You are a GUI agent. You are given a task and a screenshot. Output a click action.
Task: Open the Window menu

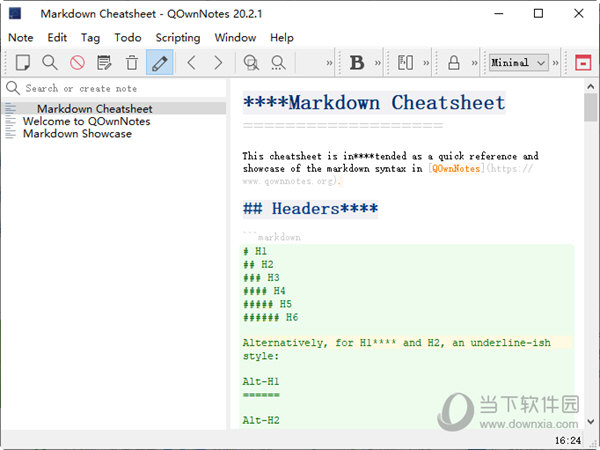tap(235, 38)
